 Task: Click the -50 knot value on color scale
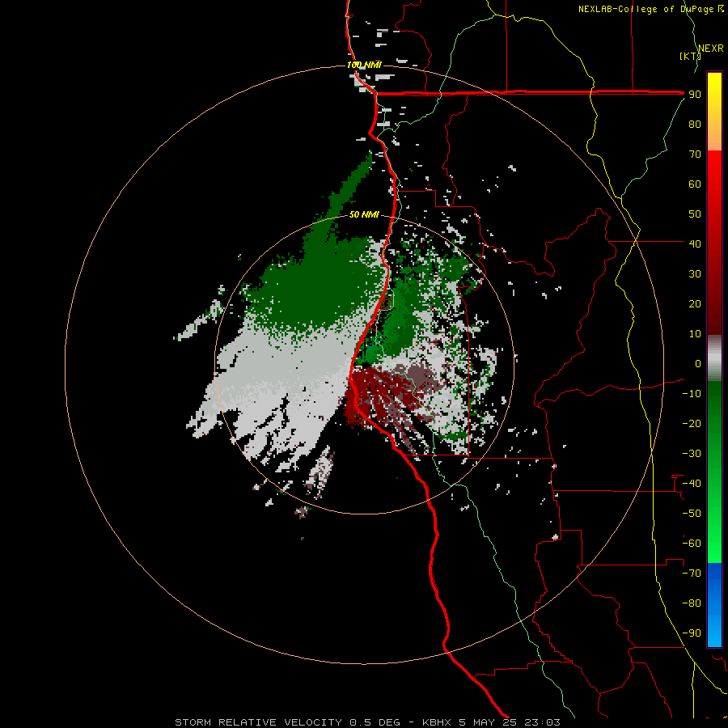pyautogui.click(x=692, y=514)
